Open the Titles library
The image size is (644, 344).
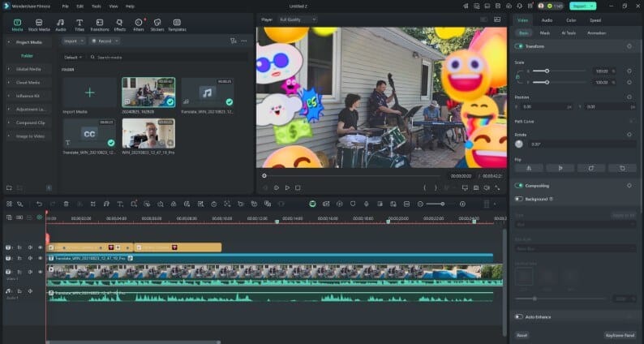click(79, 24)
